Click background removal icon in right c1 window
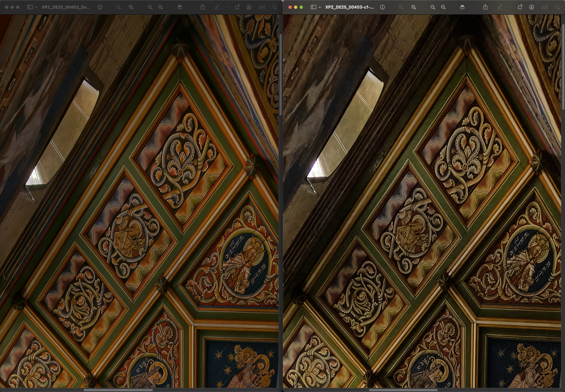This screenshot has width=565, height=392. [462, 7]
